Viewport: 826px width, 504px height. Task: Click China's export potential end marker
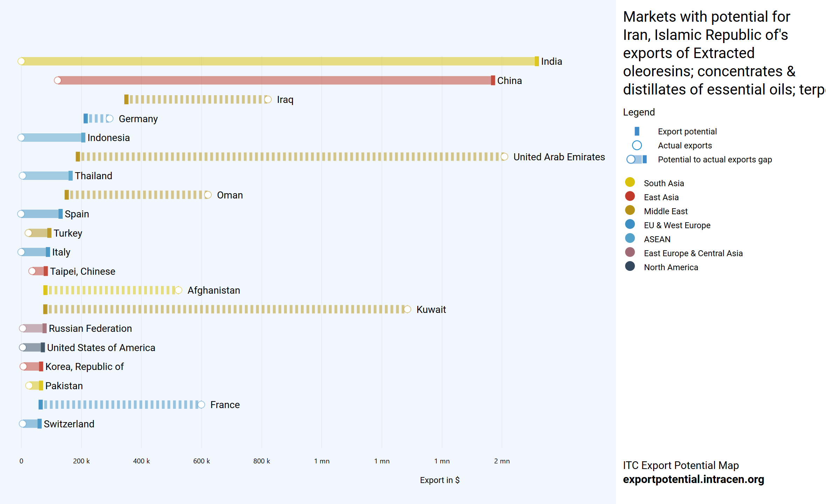[493, 80]
